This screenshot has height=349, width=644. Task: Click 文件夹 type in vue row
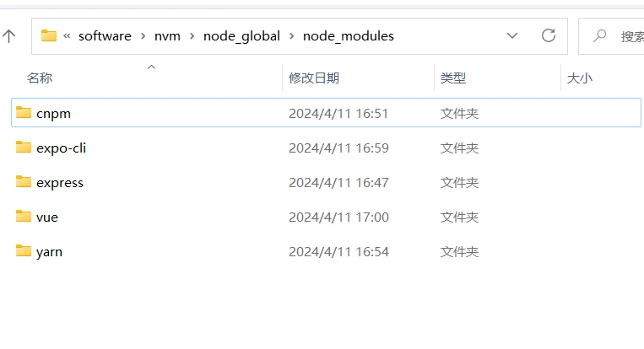pyautogui.click(x=460, y=217)
